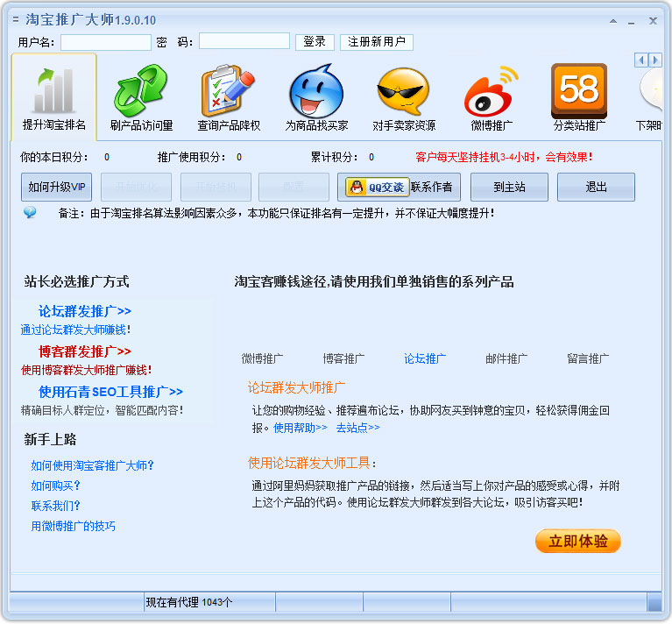Select the 对手卖家资源 sunglasses face icon
The image size is (672, 624).
click(403, 91)
